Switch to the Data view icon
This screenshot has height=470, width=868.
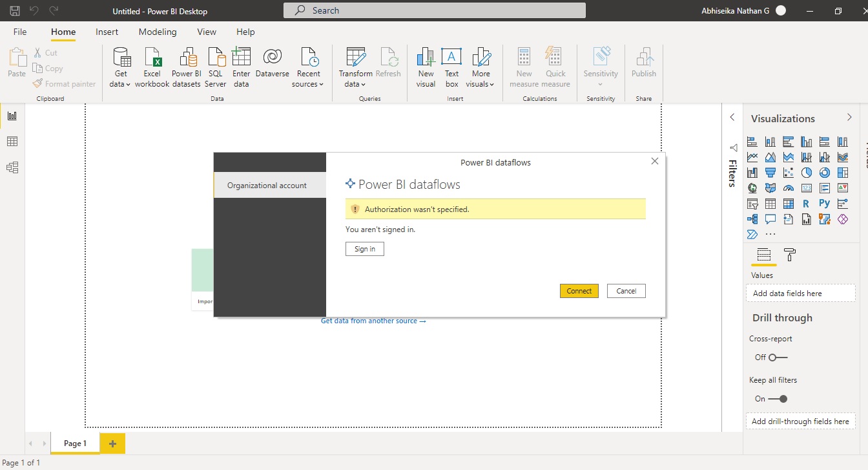click(12, 142)
